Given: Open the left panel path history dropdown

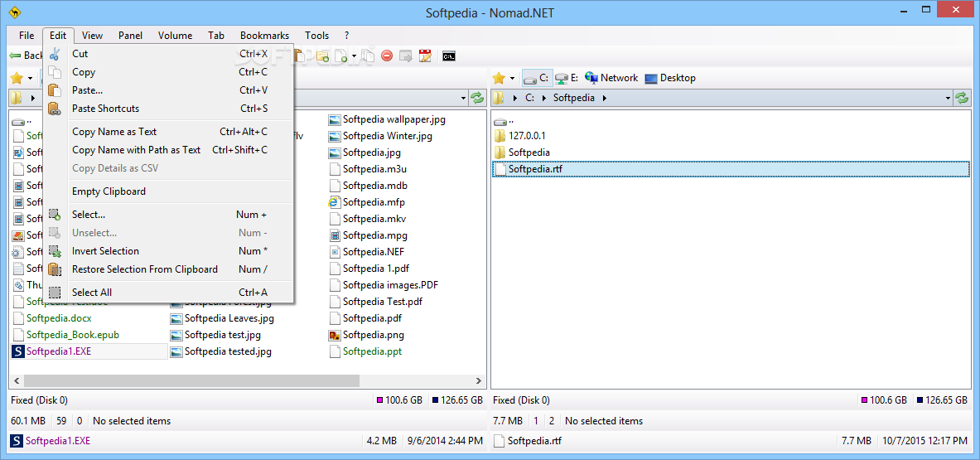Looking at the screenshot, I should [463, 98].
